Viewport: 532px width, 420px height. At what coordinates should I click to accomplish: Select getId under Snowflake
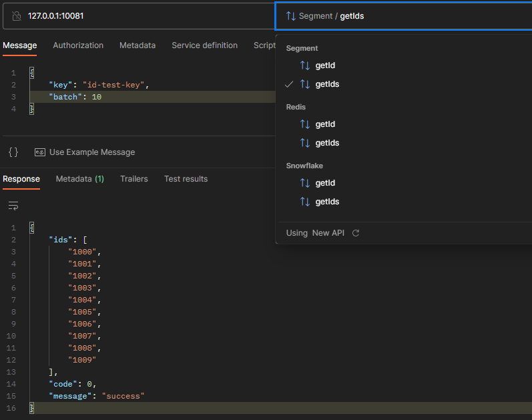[x=325, y=183]
